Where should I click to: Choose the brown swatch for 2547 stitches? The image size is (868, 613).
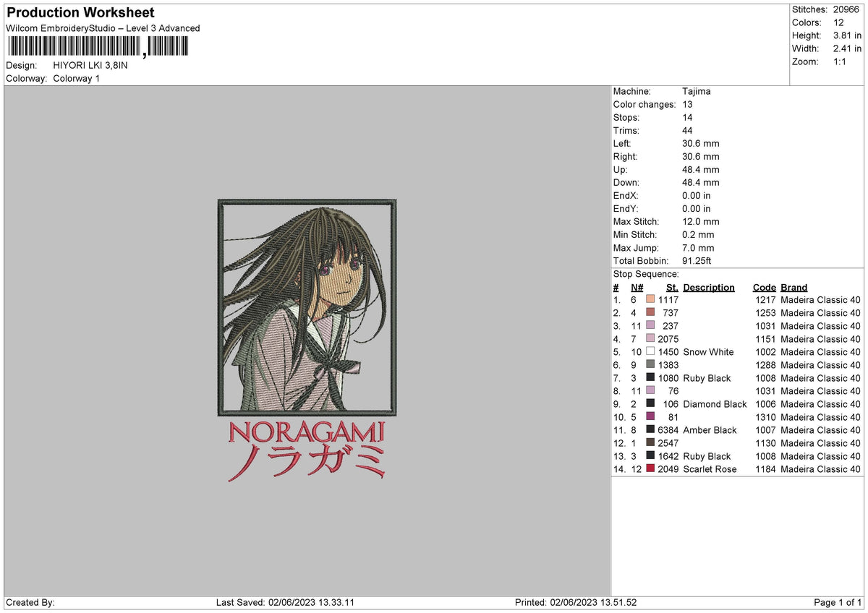pos(650,442)
